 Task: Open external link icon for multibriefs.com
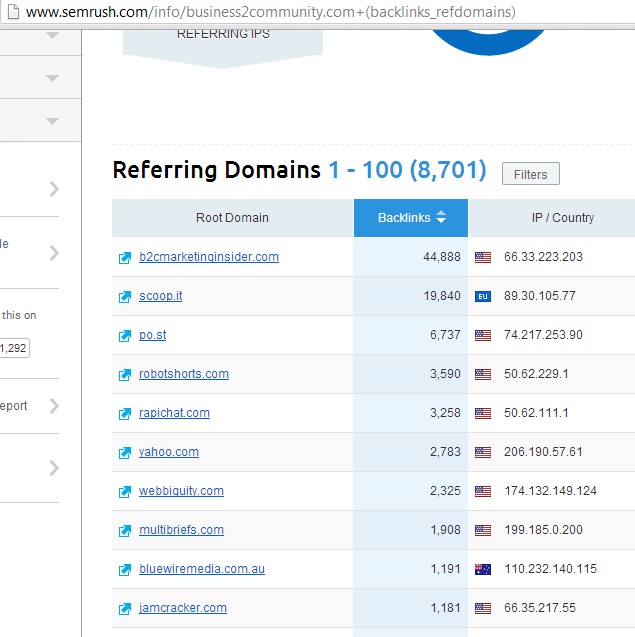click(x=125, y=531)
